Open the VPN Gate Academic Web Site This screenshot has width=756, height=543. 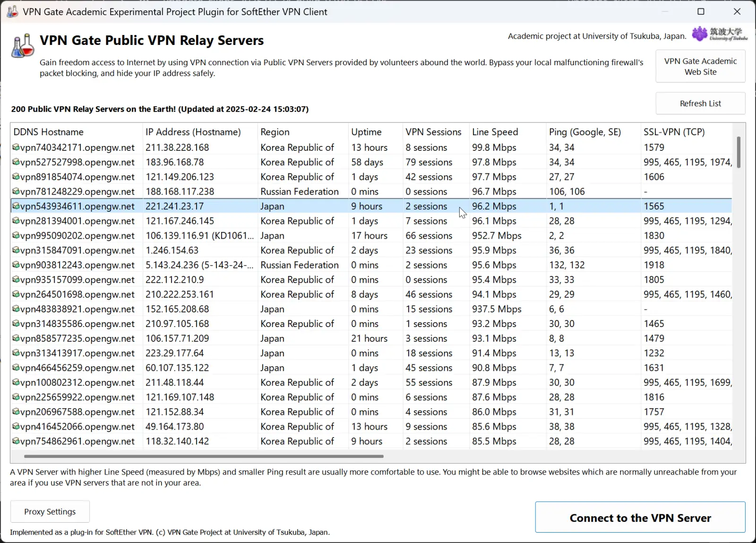(x=700, y=67)
